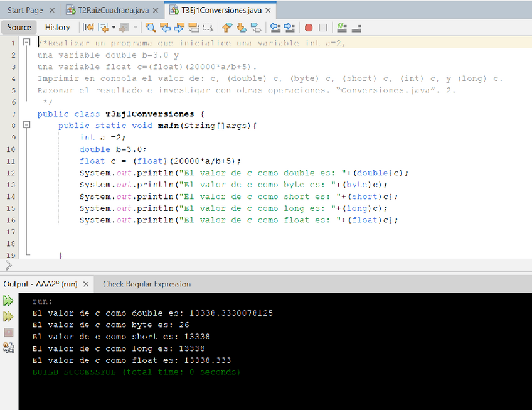
Task: Click the Find Selection magnifier icon
Action: coord(151,28)
